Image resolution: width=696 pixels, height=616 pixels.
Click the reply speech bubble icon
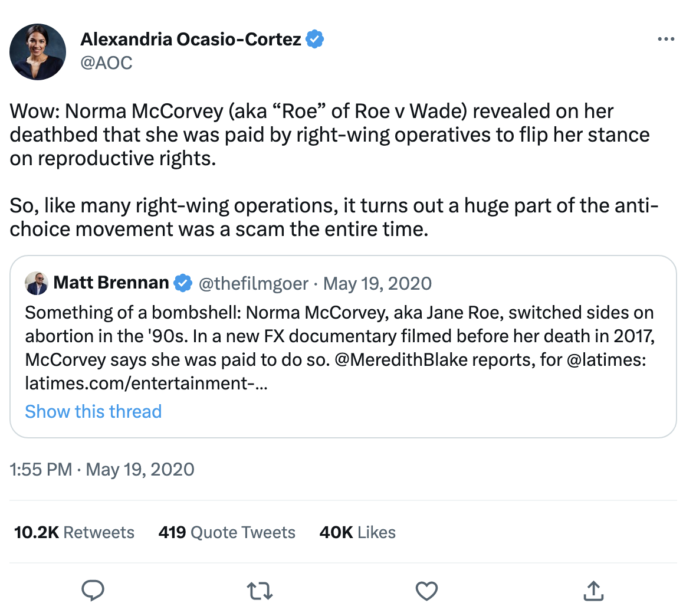[x=93, y=590]
